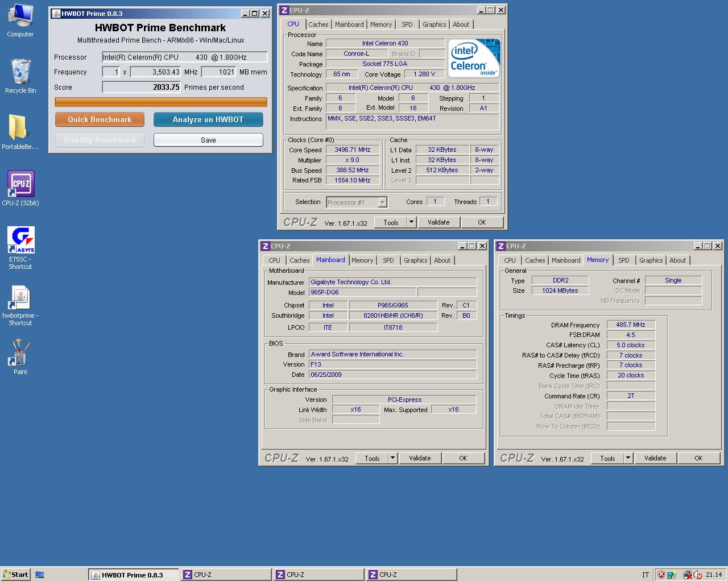
Task: Click the motherboard Model value 965P-DQ6
Action: click(362, 292)
